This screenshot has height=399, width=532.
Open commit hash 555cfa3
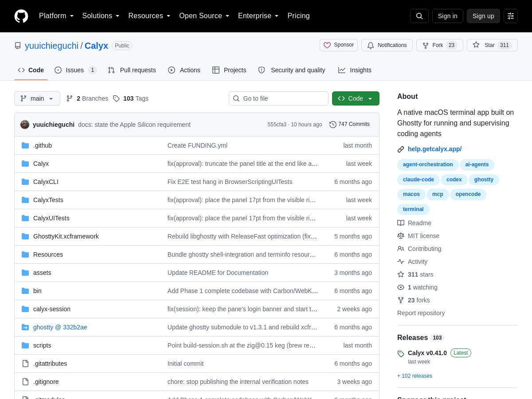277,125
